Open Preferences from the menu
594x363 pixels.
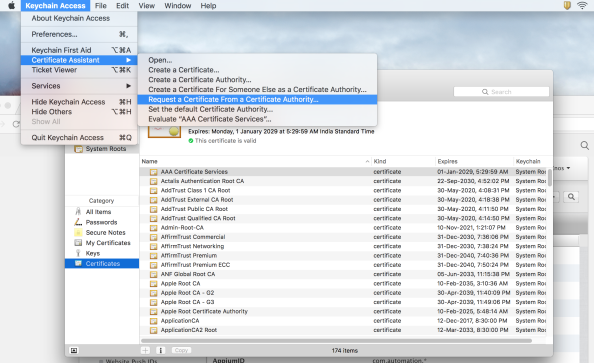coord(79,34)
